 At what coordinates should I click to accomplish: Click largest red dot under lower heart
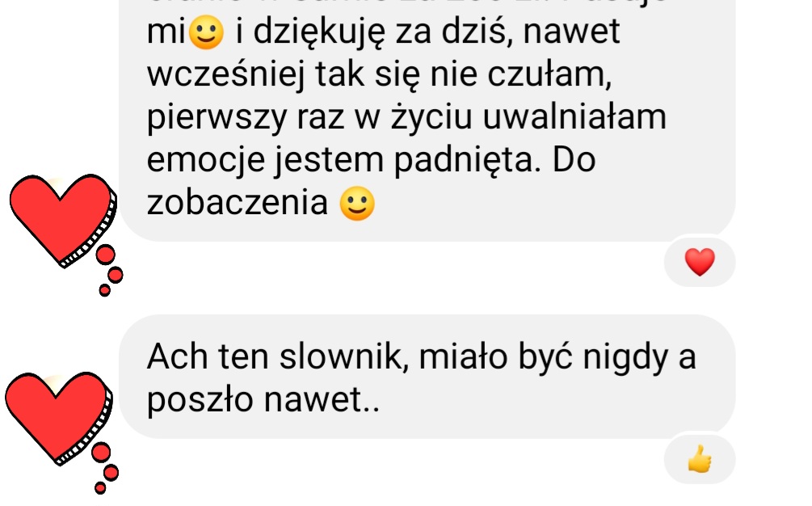click(x=102, y=452)
